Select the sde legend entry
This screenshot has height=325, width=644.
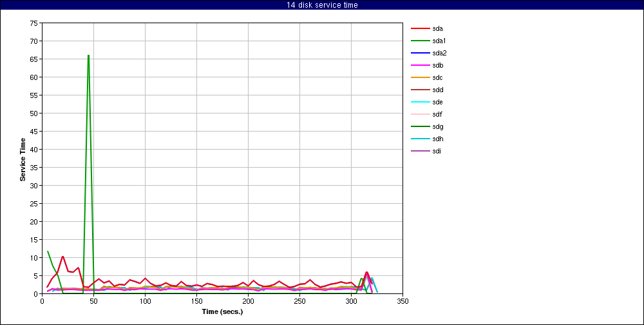pyautogui.click(x=428, y=102)
